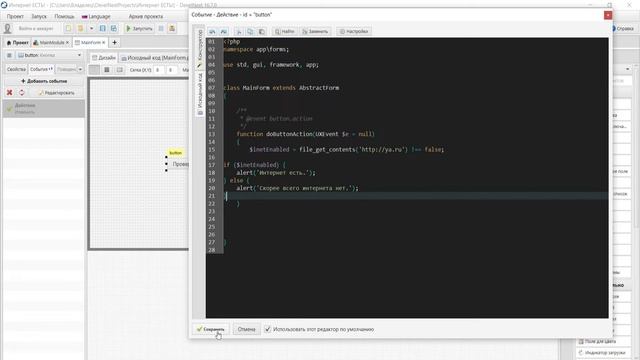
Task: Click line number 21 in the gutter
Action: pyautogui.click(x=211, y=196)
